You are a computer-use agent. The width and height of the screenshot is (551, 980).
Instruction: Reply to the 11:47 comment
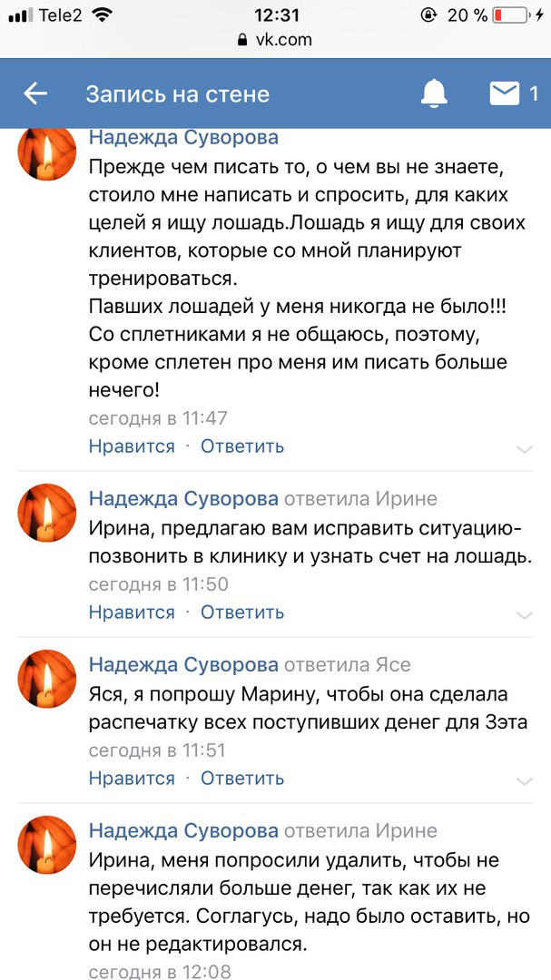coord(242,446)
